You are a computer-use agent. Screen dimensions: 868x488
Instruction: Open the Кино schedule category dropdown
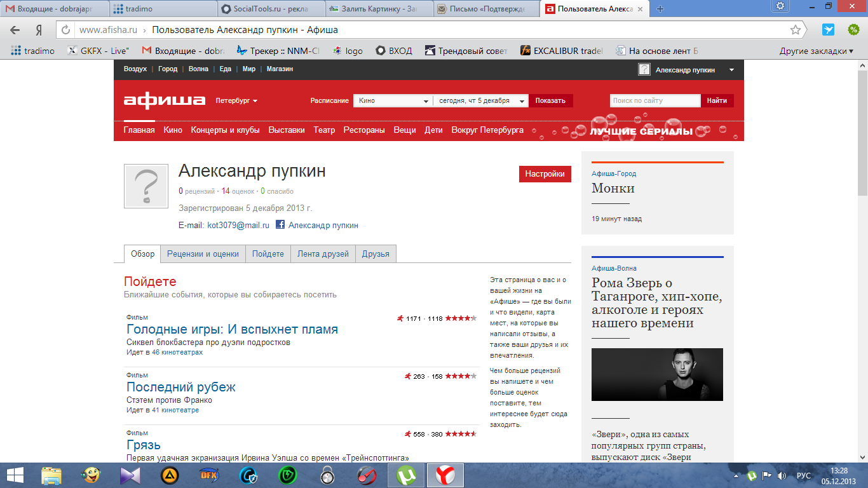[393, 100]
